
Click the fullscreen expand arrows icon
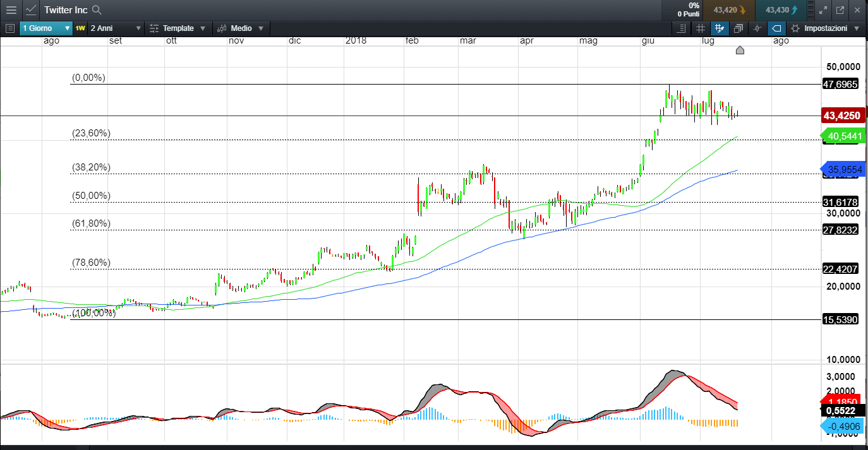click(x=823, y=10)
